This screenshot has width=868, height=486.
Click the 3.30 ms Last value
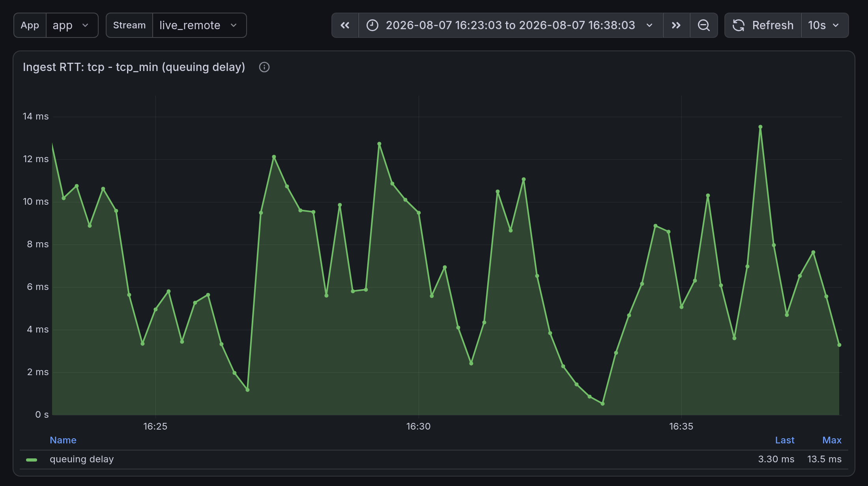tap(776, 459)
